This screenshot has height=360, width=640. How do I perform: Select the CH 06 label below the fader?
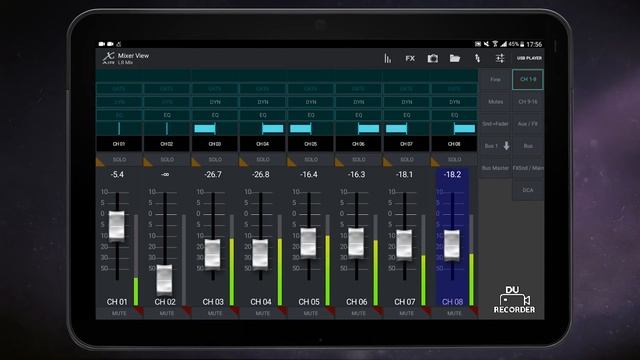tap(356, 302)
